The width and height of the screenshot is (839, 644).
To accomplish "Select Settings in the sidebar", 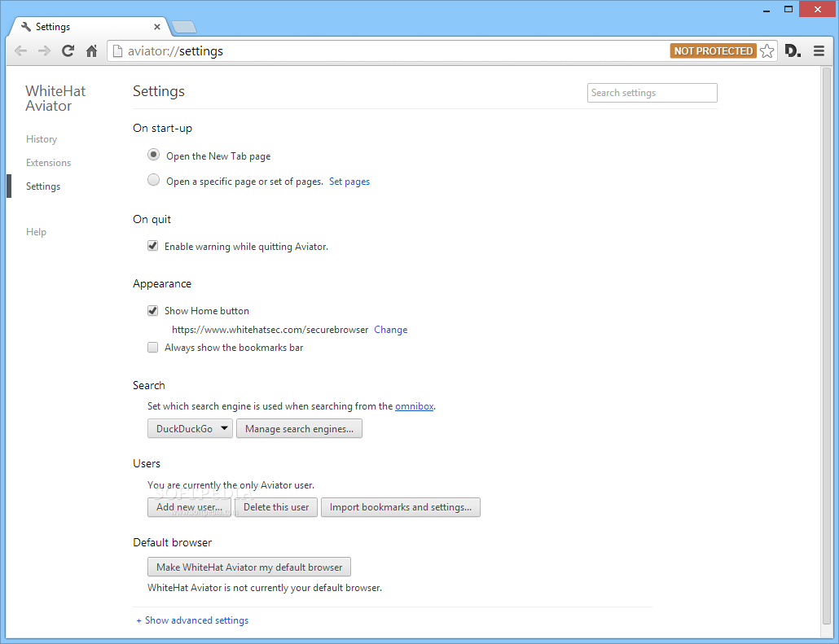I will pos(43,186).
